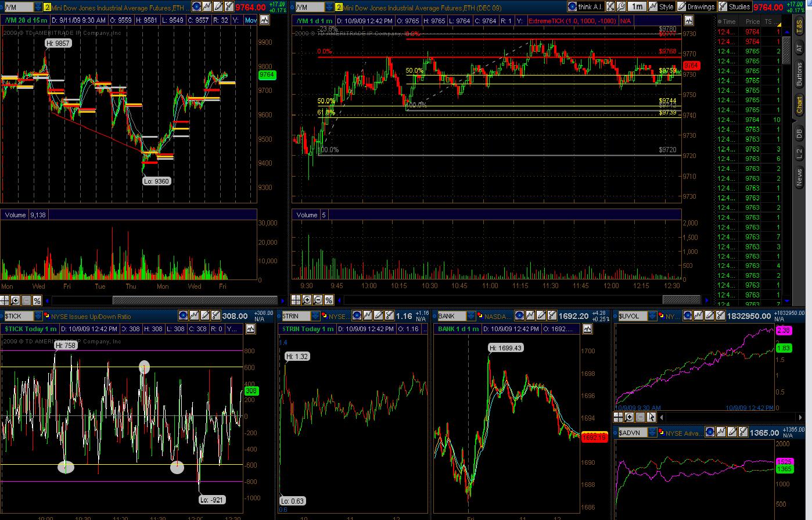Open the Style button
Screen dimensions: 812x520
662,6
